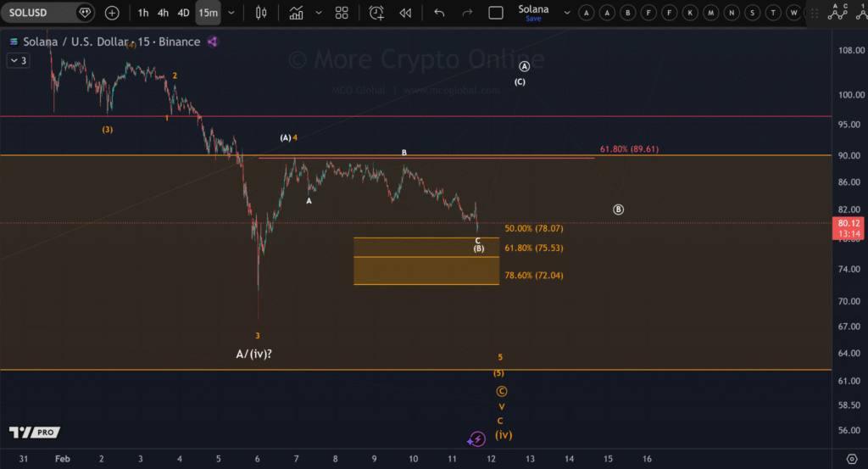Start bar replay mode

pyautogui.click(x=405, y=13)
